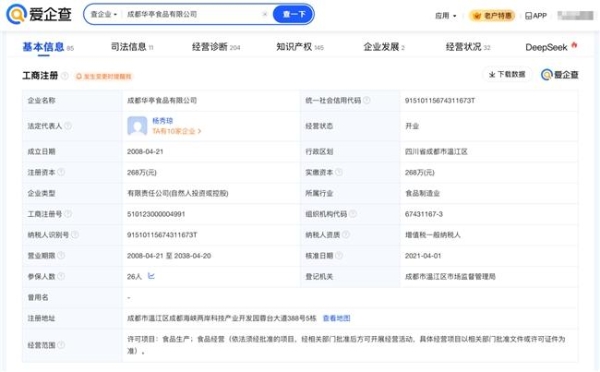The image size is (600, 372).
Task: Click the 组织机构代码 value 67431167-3
Action: coord(424,214)
